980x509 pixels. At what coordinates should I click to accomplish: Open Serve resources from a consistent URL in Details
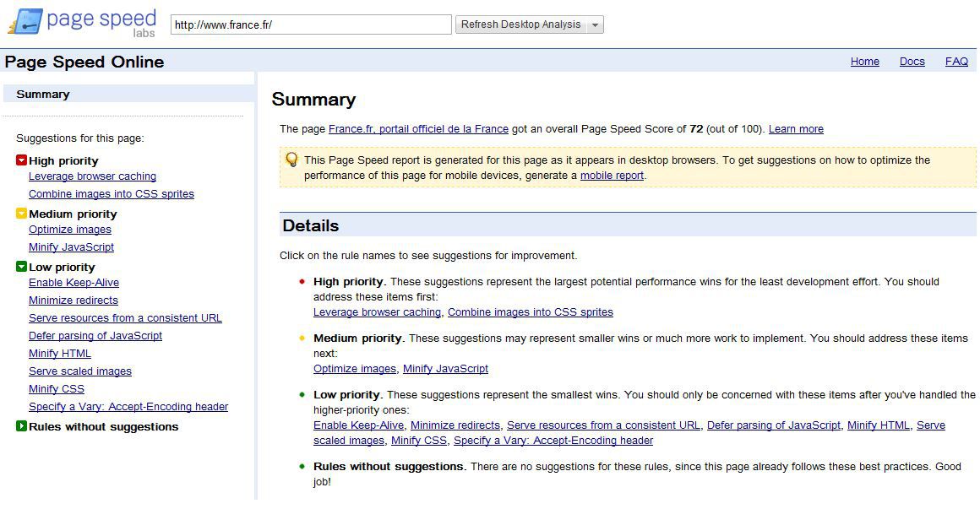603,425
